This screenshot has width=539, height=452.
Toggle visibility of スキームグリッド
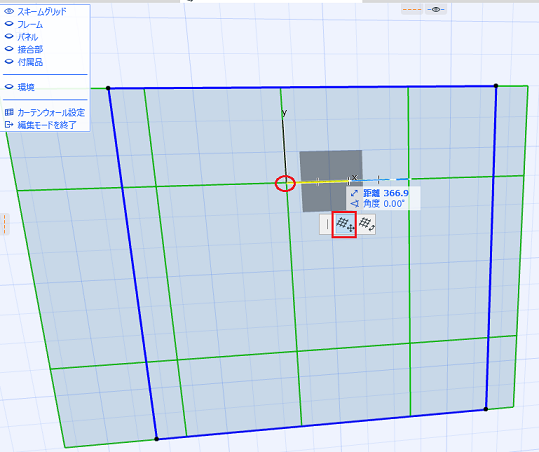pyautogui.click(x=9, y=11)
